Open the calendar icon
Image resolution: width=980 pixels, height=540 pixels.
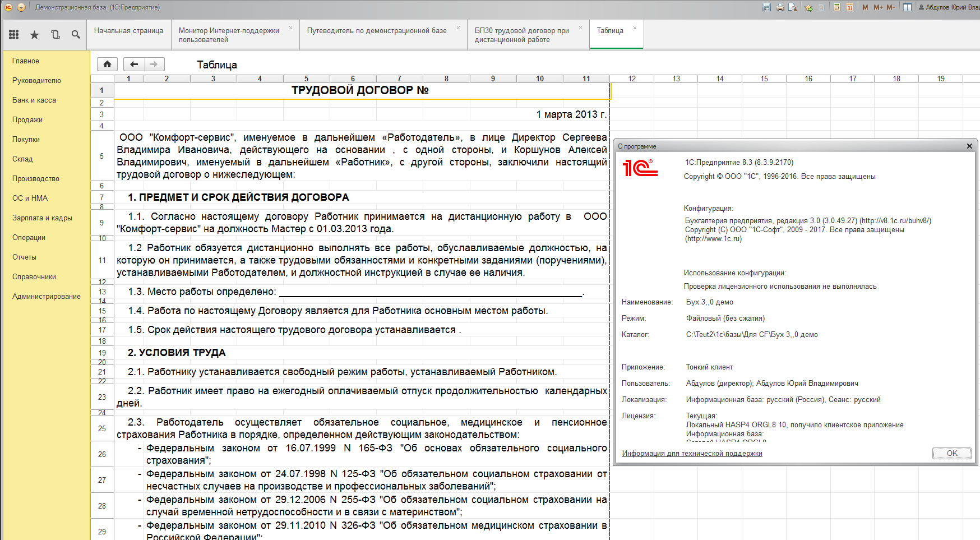click(x=849, y=7)
